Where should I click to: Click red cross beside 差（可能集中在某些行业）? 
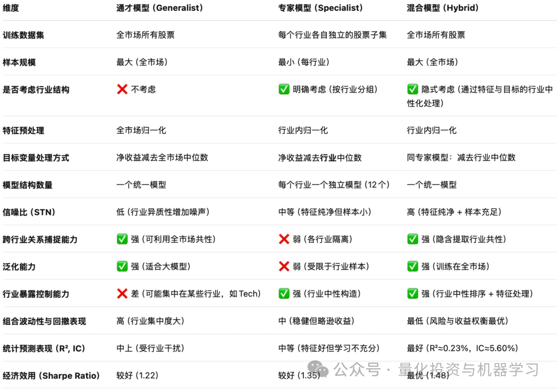coord(122,294)
